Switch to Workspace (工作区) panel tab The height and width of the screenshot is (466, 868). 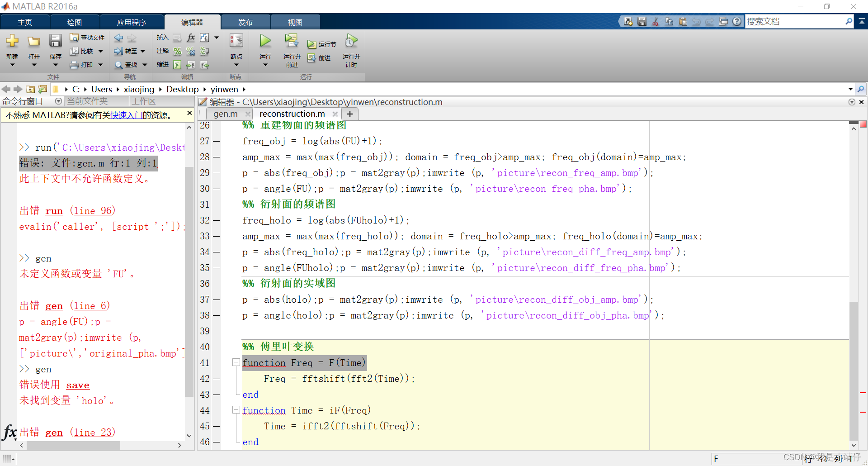pyautogui.click(x=144, y=101)
